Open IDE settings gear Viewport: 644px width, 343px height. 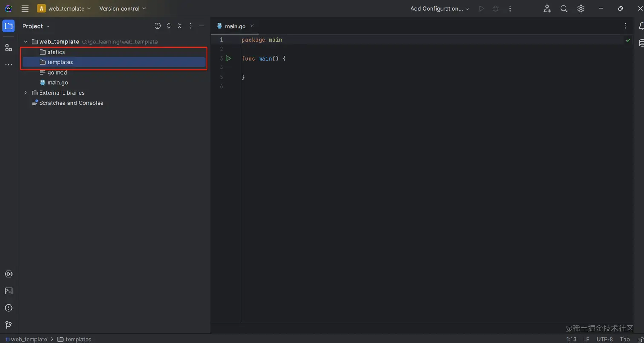[581, 9]
